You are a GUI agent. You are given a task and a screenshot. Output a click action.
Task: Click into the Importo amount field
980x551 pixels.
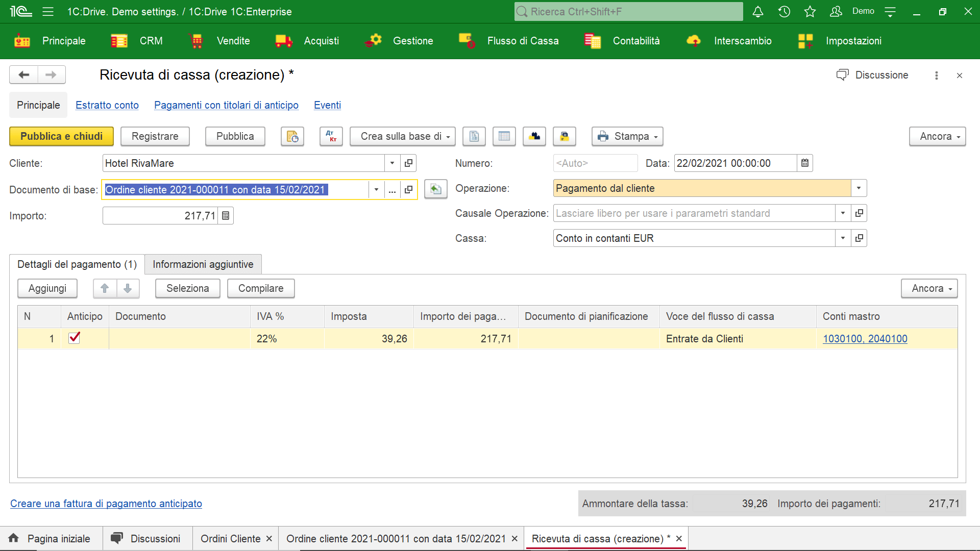click(x=160, y=216)
